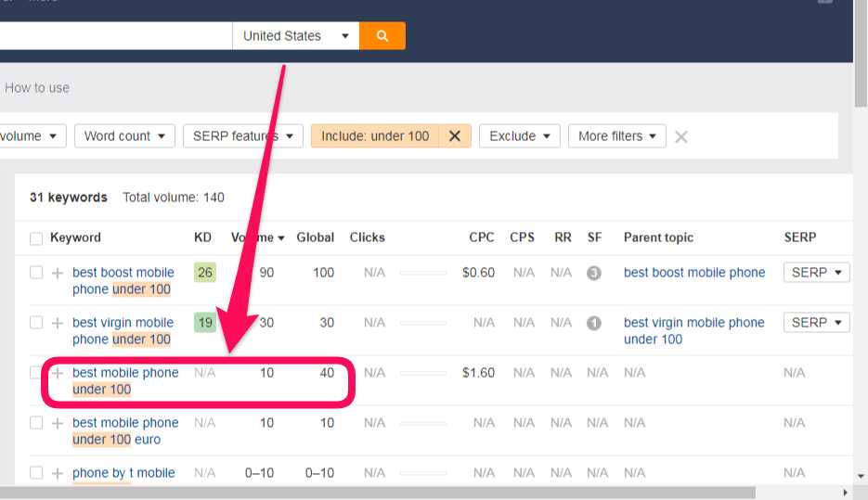Screen dimensions: 868x500
Task: Click the '31 keywords' count text
Action: (x=69, y=198)
